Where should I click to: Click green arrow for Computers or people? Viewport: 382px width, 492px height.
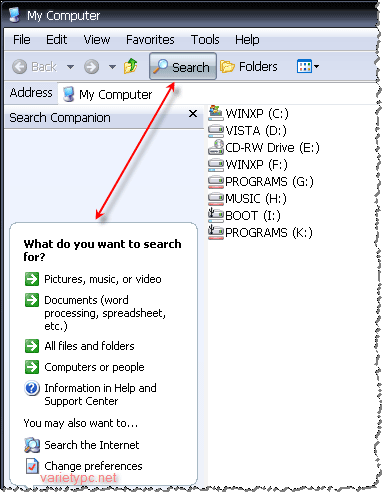pos(32,367)
